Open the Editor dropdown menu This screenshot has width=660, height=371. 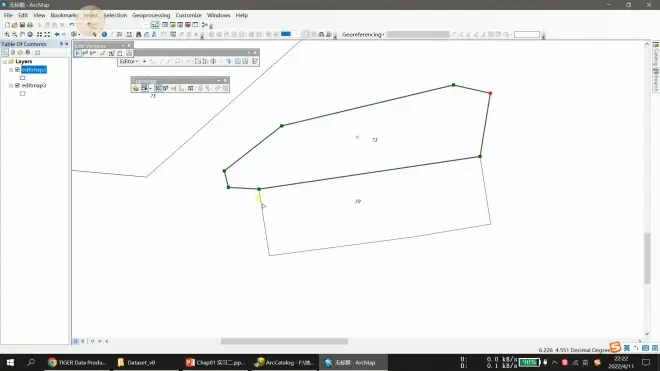pos(129,61)
